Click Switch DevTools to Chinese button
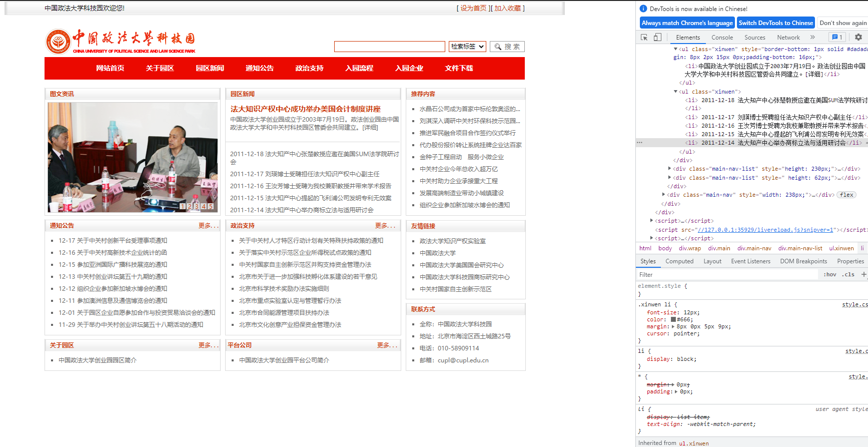 point(775,23)
